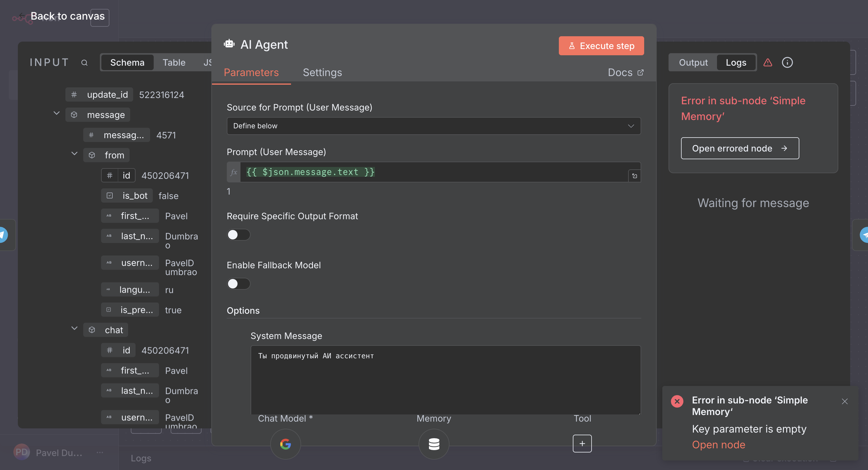The width and height of the screenshot is (868, 470).
Task: Click the search icon in the INPUT panel
Action: [x=84, y=63]
